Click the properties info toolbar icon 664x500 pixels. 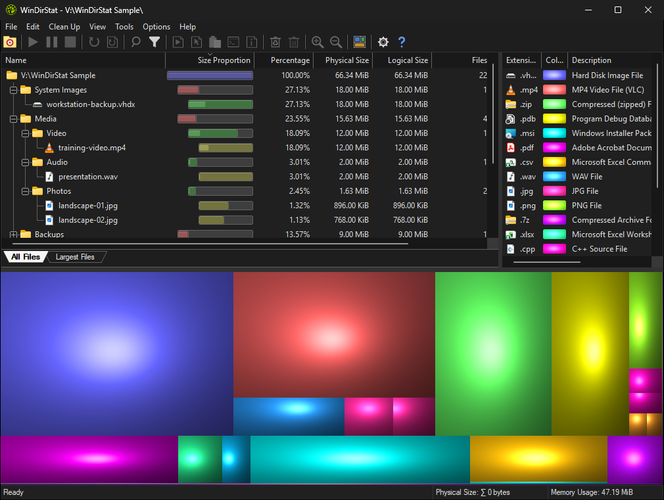[252, 42]
